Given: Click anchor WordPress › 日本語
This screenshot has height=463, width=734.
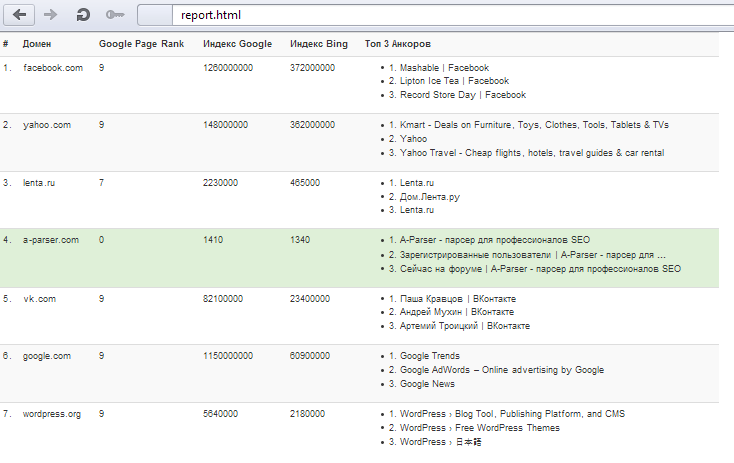Looking at the screenshot, I should click(440, 442).
